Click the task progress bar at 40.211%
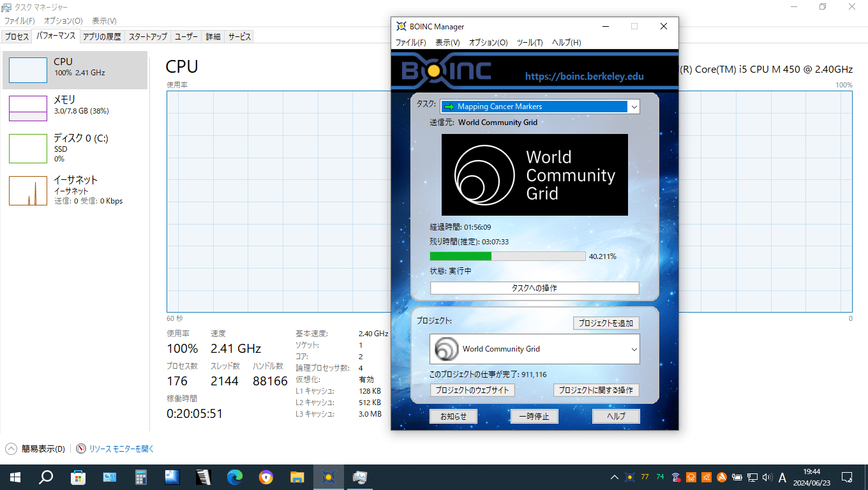 pyautogui.click(x=507, y=256)
